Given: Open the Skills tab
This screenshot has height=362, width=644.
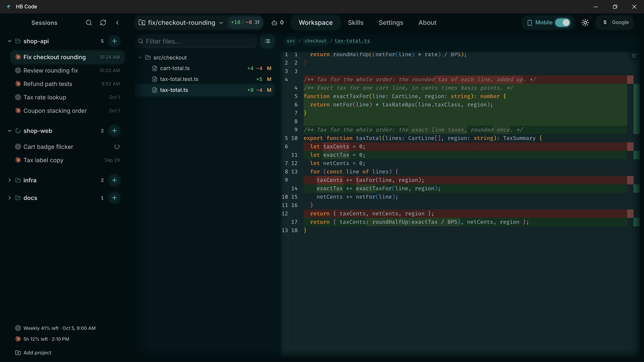Looking at the screenshot, I should click(x=355, y=23).
